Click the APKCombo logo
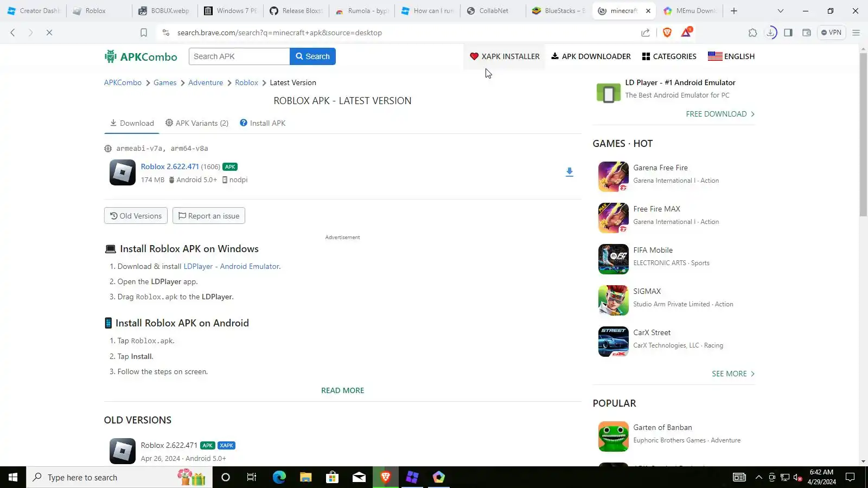The width and height of the screenshot is (868, 488). pos(141,56)
